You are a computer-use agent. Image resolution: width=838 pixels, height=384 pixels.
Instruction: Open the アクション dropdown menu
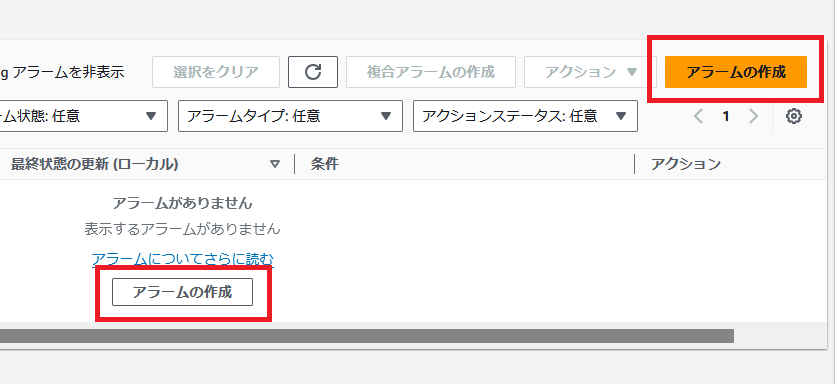[x=591, y=72]
